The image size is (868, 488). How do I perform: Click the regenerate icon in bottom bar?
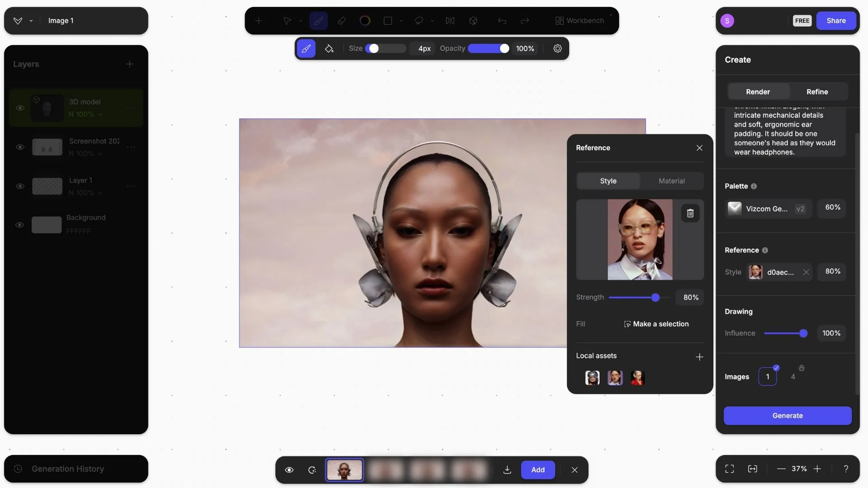point(312,470)
